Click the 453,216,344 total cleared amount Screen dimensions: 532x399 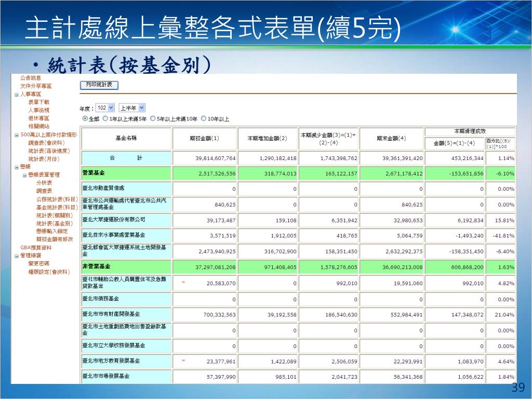pos(467,158)
